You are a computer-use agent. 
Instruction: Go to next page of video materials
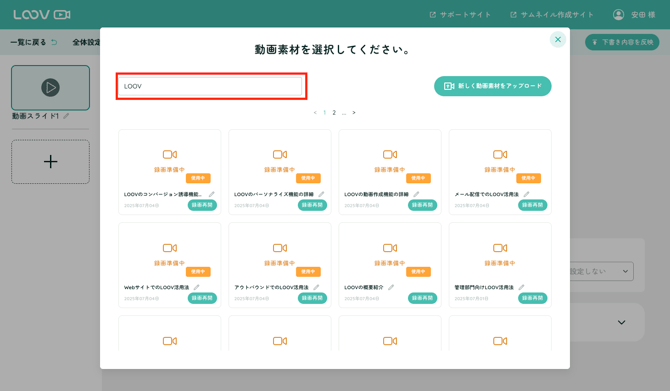tap(354, 112)
